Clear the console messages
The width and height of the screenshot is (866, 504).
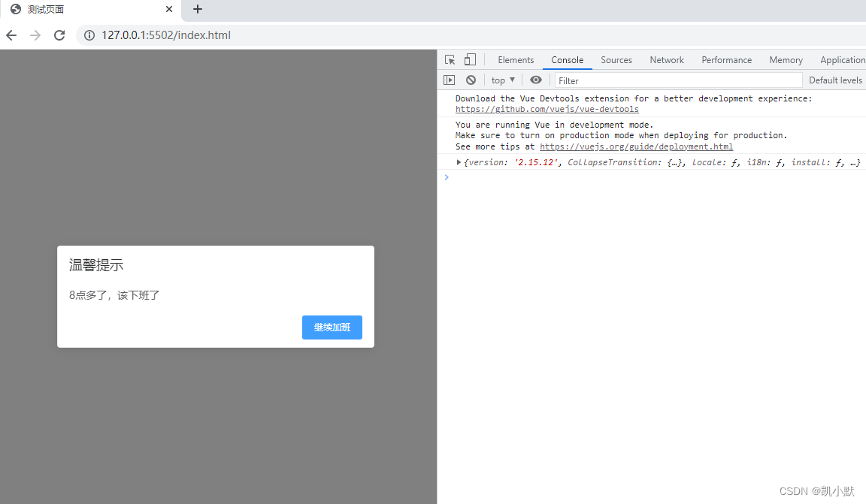coord(471,80)
